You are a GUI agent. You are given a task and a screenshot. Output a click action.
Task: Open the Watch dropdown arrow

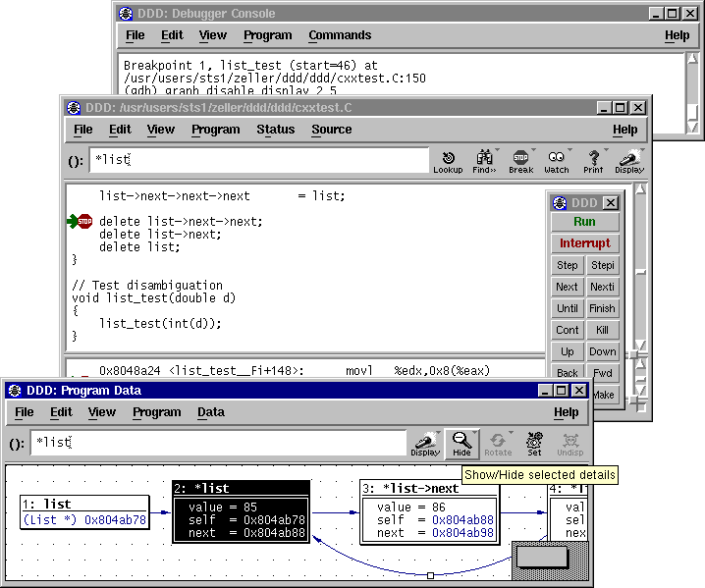(569, 149)
